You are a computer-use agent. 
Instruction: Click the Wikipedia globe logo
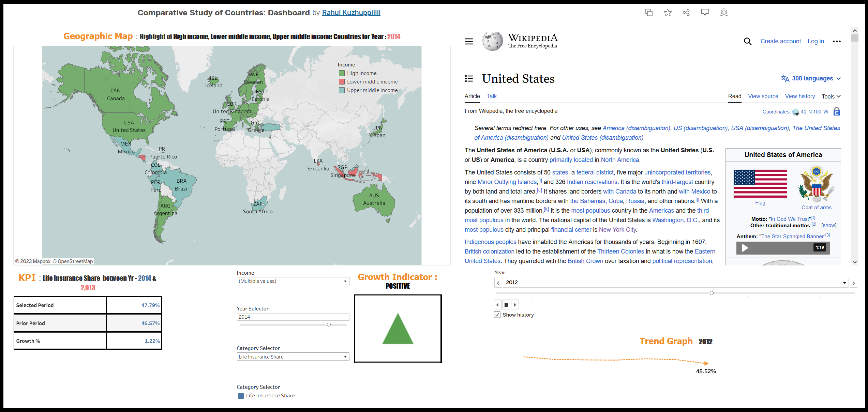click(492, 41)
